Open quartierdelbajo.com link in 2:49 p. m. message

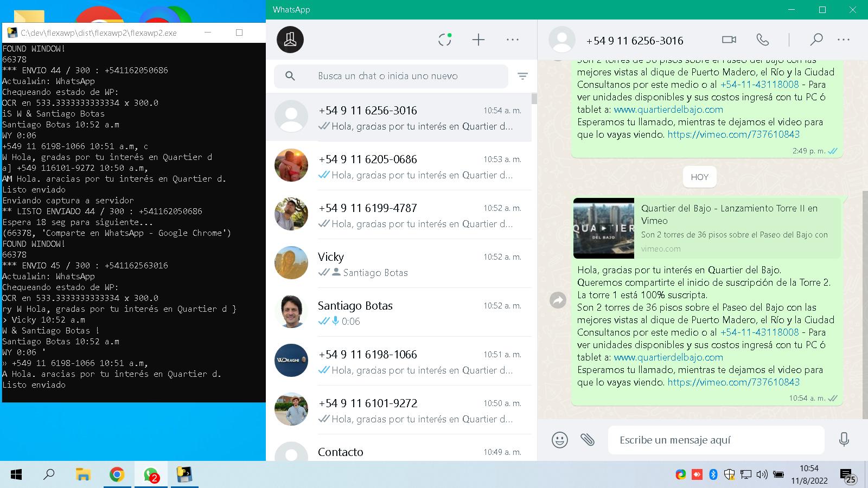[x=668, y=110]
